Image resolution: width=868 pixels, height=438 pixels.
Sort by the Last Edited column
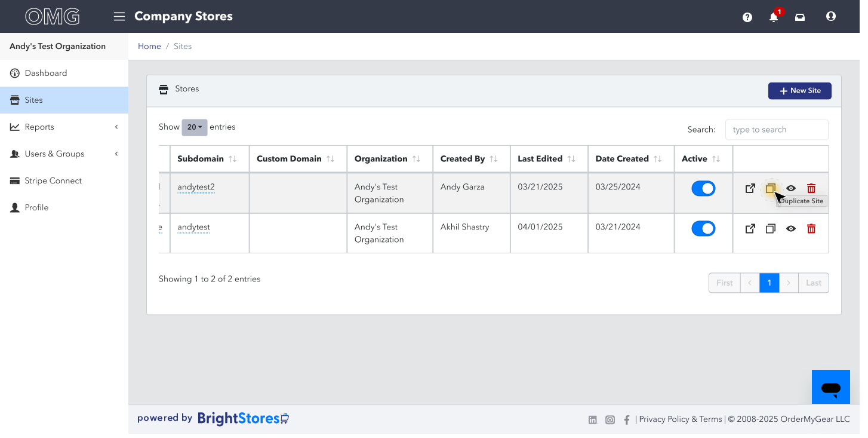(549, 159)
